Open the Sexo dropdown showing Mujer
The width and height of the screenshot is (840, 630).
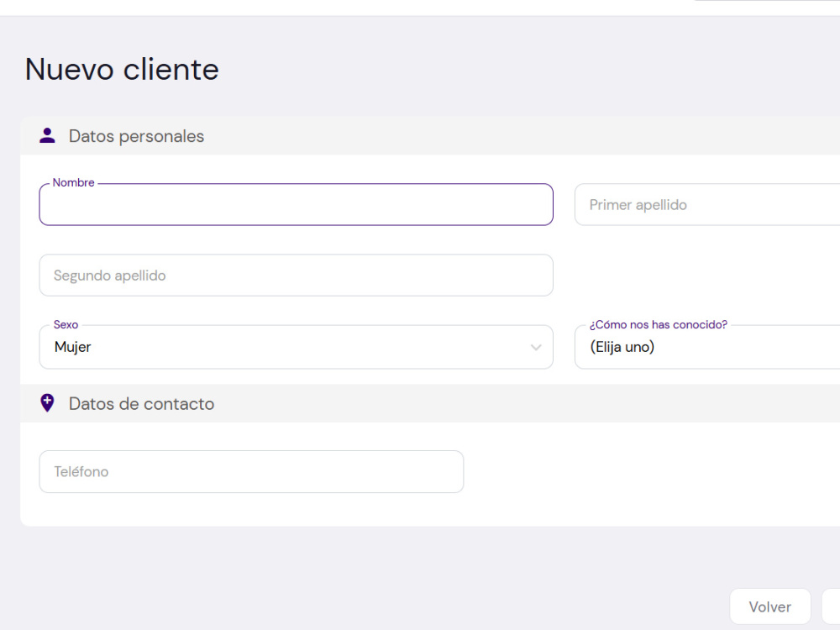point(296,347)
